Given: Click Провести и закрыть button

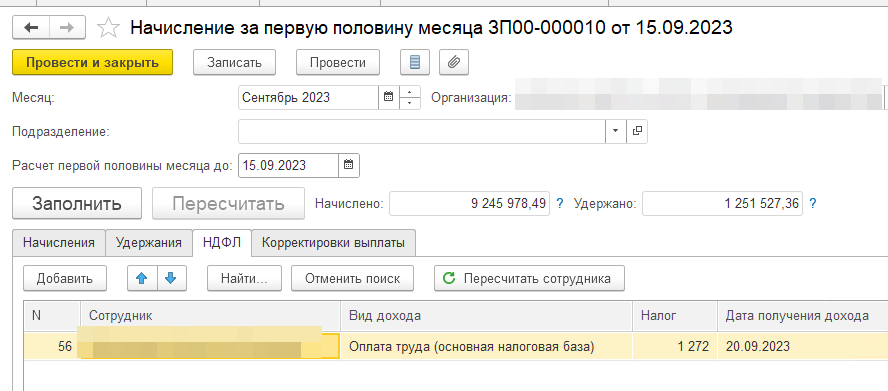Looking at the screenshot, I should click(x=92, y=62).
